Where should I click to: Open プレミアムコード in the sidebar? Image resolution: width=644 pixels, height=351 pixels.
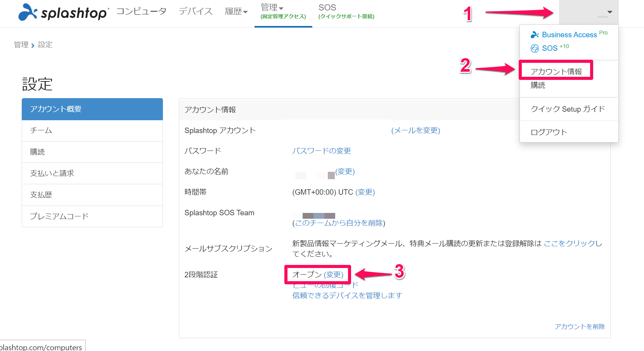92,216
